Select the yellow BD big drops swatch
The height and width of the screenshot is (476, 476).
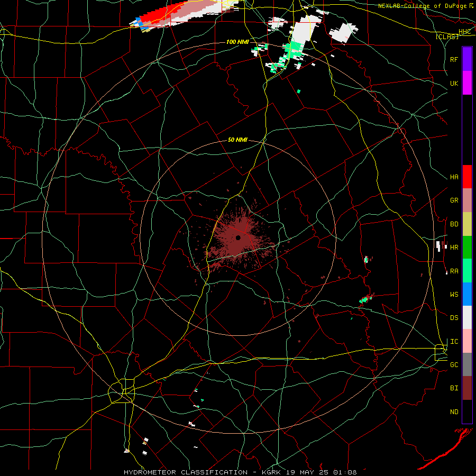click(x=467, y=224)
